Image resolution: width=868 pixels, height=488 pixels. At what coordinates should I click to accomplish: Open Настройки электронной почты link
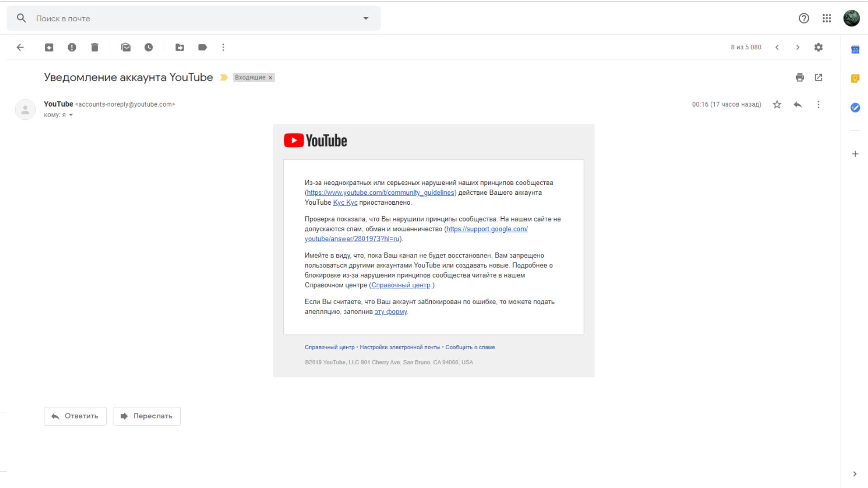coord(400,347)
